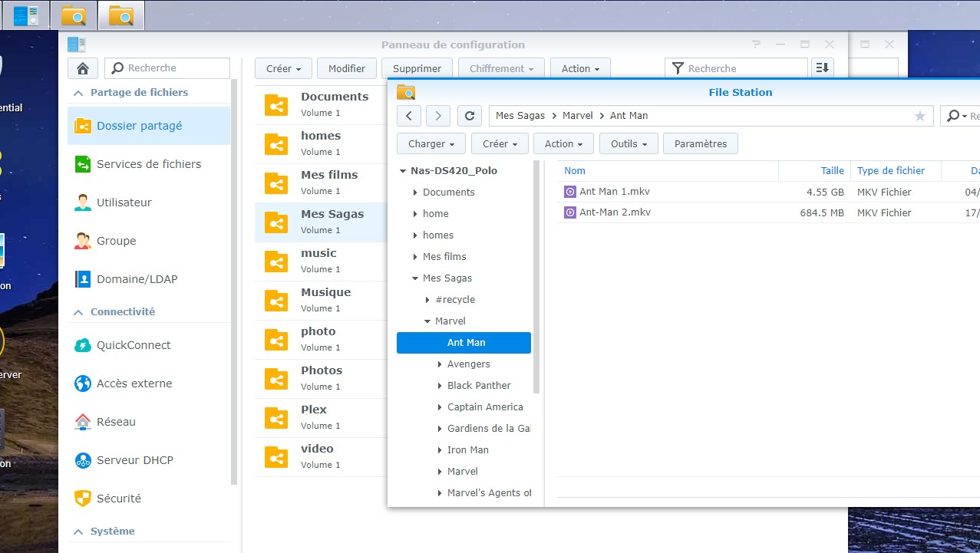The width and height of the screenshot is (980, 553).
Task: Click the Serveur DHCP sidebar entry
Action: coord(134,460)
